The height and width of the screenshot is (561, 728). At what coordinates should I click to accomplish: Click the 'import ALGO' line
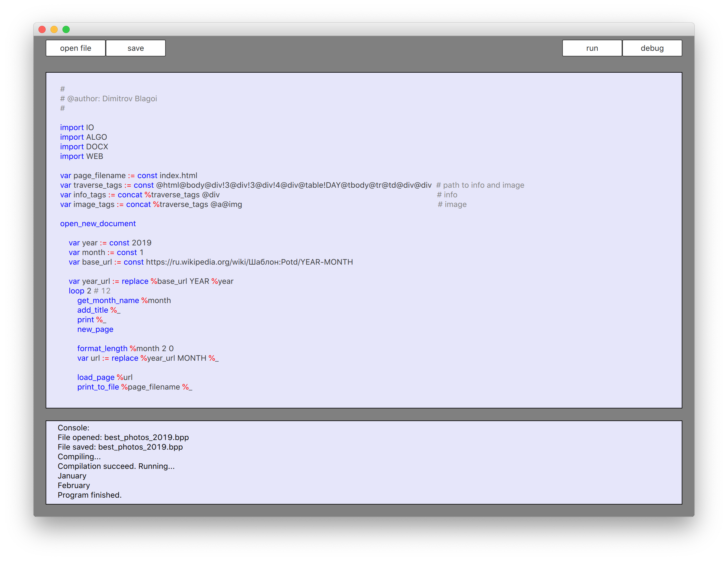(83, 137)
